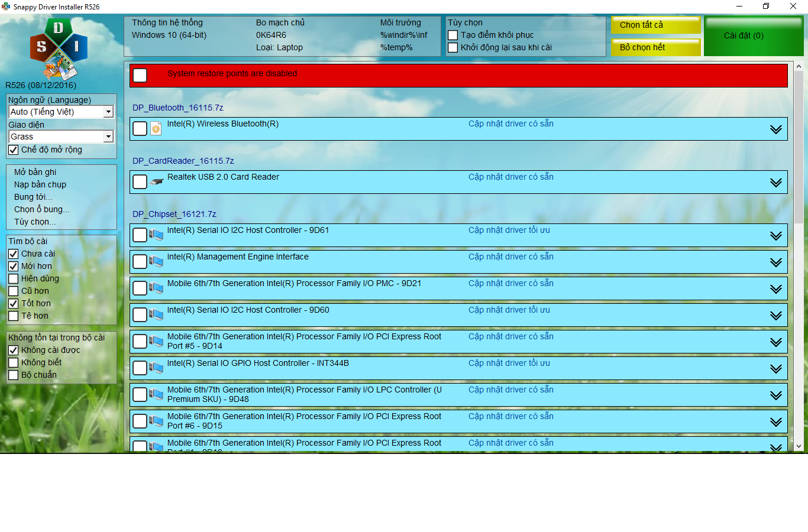Check the Không biết filter
This screenshot has height=532, width=808.
pos(14,363)
